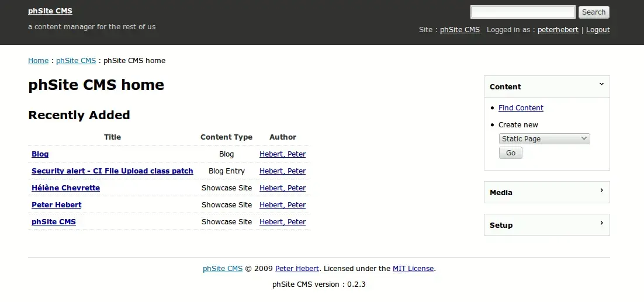Go to Home breadcrumb link
Screen dimensions: 644x302
[38, 61]
